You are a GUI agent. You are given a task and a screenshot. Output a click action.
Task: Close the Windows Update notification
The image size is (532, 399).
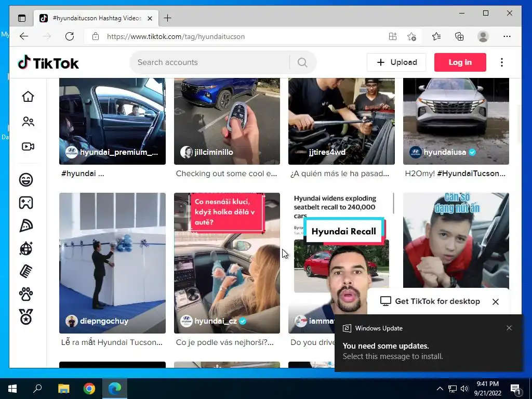pyautogui.click(x=509, y=328)
